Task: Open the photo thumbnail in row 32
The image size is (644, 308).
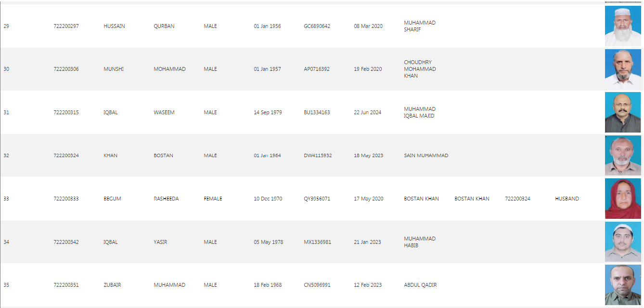Action: 622,155
